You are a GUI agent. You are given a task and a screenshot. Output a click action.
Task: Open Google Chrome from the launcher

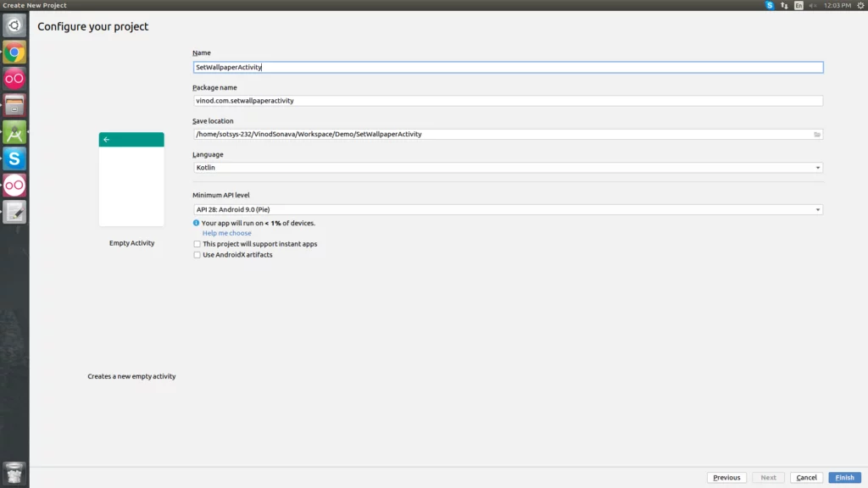[14, 51]
